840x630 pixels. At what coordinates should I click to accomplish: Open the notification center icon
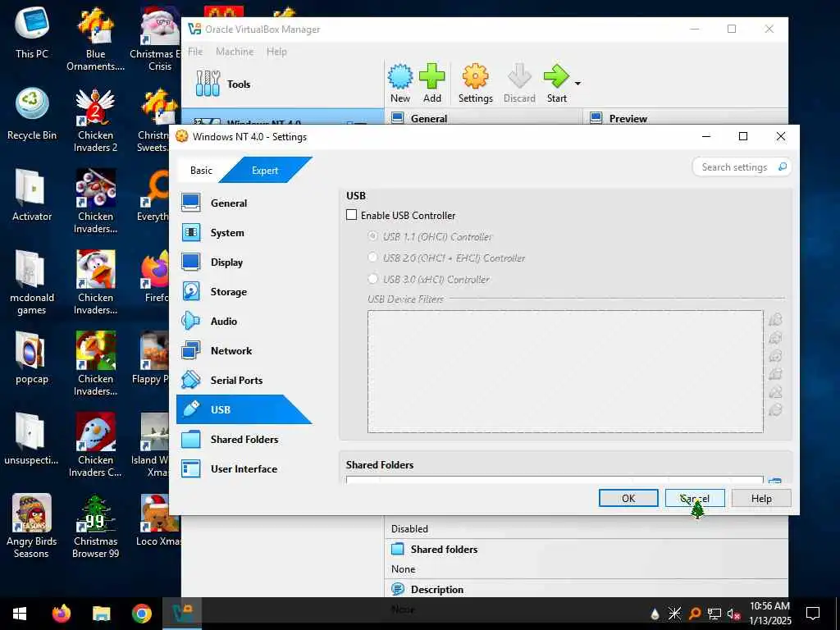click(813, 614)
